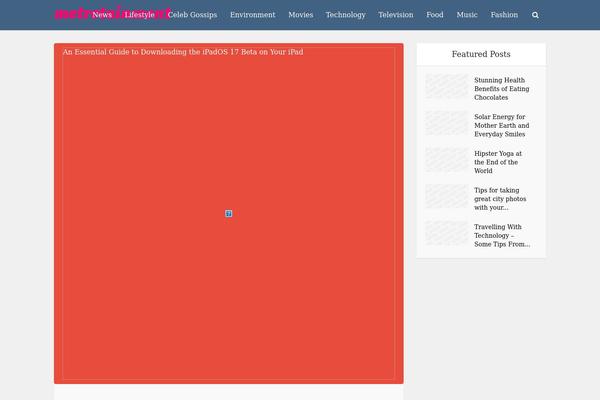The height and width of the screenshot is (400, 600).
Task: Click the Featured Posts heading
Action: click(x=481, y=54)
